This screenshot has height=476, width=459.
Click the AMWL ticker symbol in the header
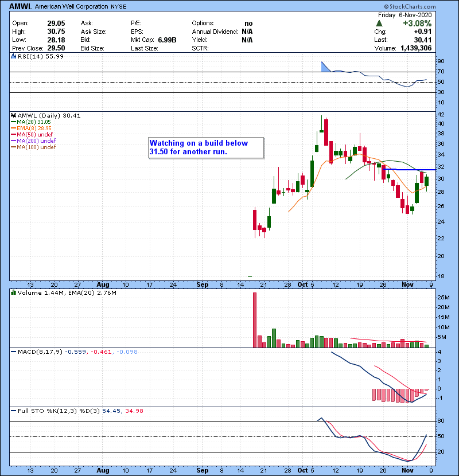click(x=21, y=6)
